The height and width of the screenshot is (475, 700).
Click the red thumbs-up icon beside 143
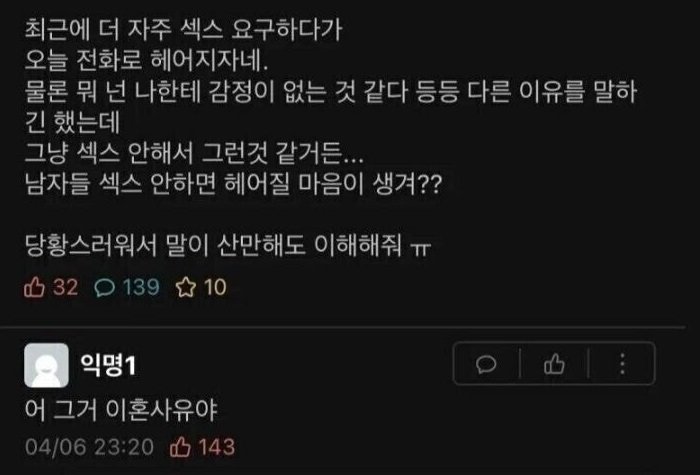(x=182, y=444)
